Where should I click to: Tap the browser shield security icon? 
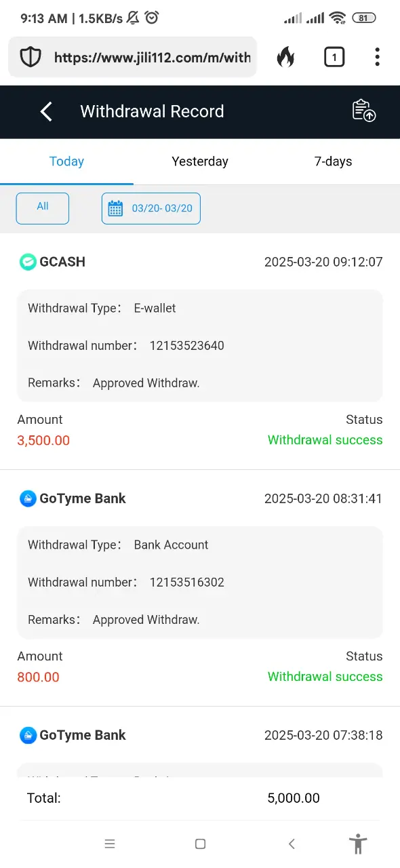(31, 58)
